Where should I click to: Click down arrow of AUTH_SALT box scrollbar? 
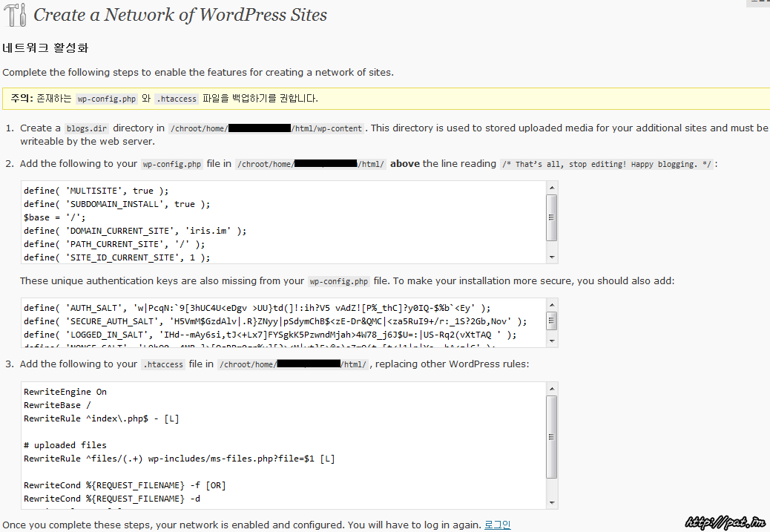552,341
